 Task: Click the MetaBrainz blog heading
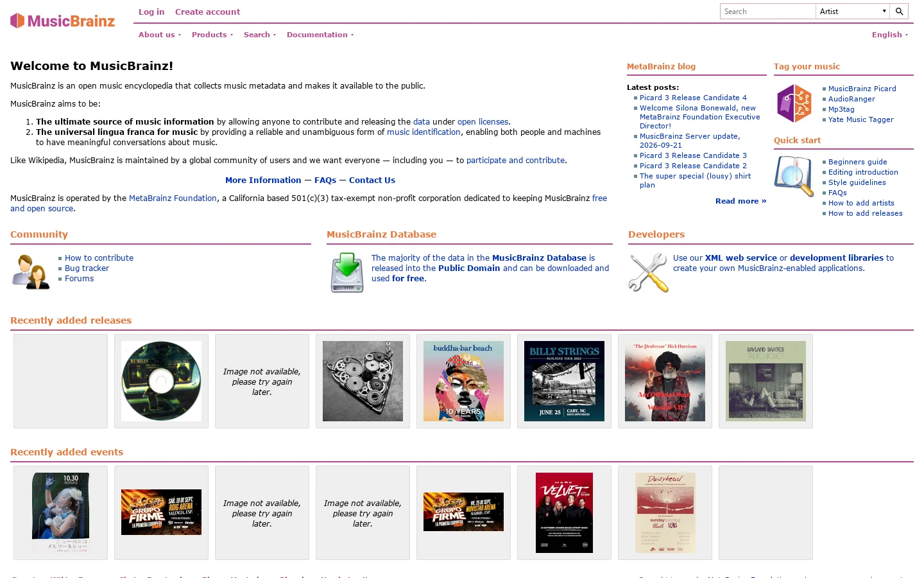[x=661, y=67]
